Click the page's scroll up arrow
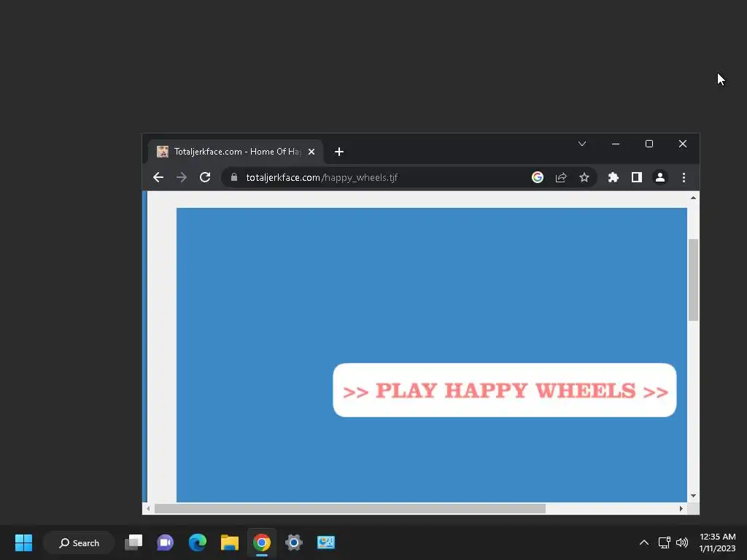Viewport: 747px width, 560px height. pyautogui.click(x=693, y=198)
